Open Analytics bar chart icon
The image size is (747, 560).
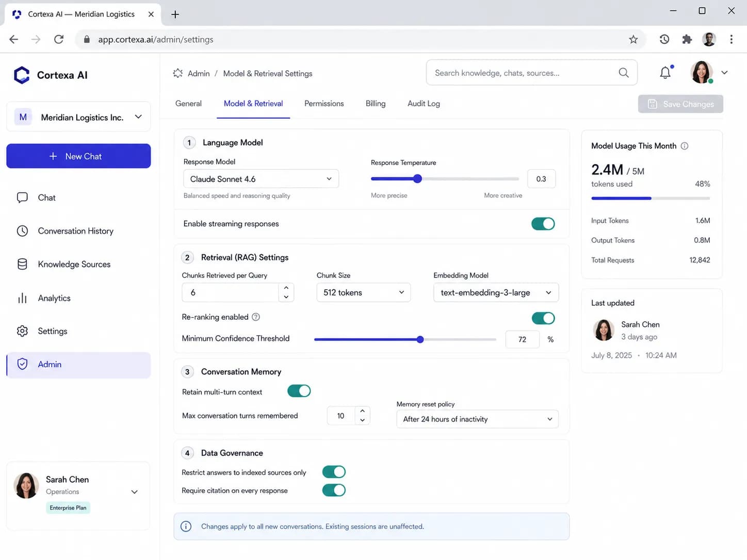[x=22, y=298]
